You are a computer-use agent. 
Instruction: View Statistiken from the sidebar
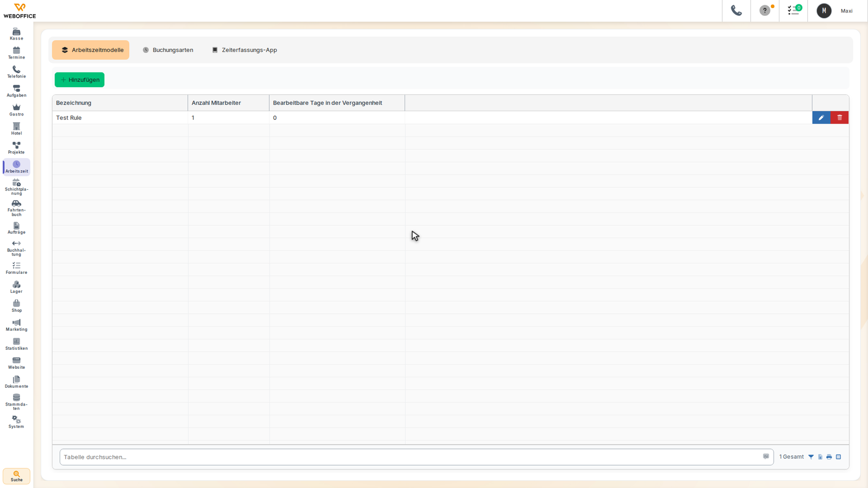coord(16,344)
